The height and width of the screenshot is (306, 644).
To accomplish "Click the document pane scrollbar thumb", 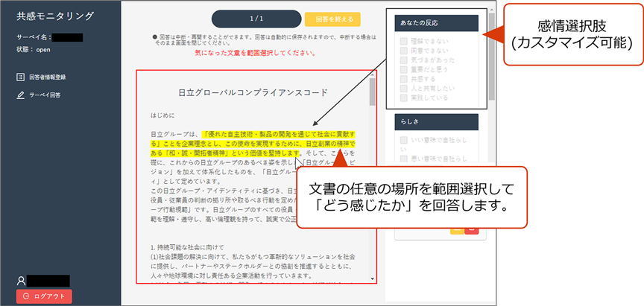I will 372,92.
